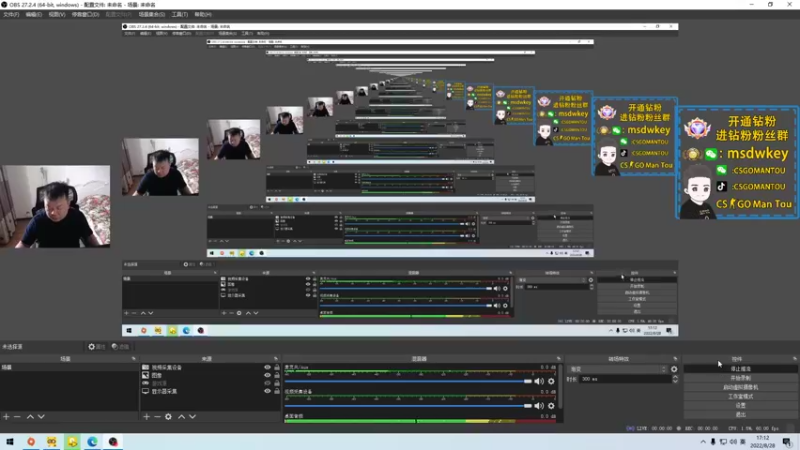800x450 pixels.
Task: Pop out the Controls dock
Action: [x=794, y=359]
